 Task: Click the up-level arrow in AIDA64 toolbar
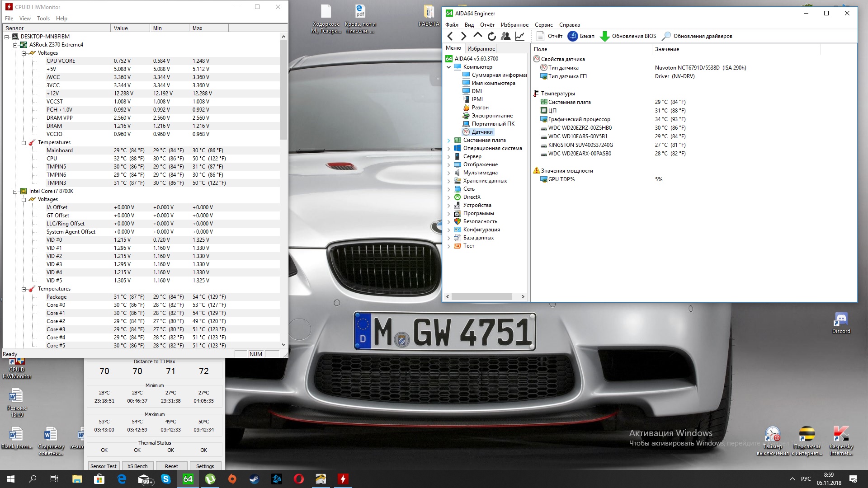click(477, 36)
